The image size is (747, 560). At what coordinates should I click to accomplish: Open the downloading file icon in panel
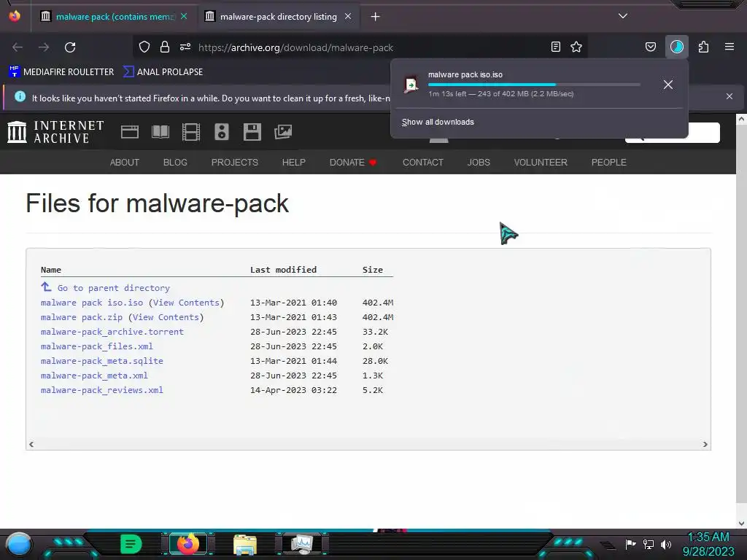coord(411,85)
